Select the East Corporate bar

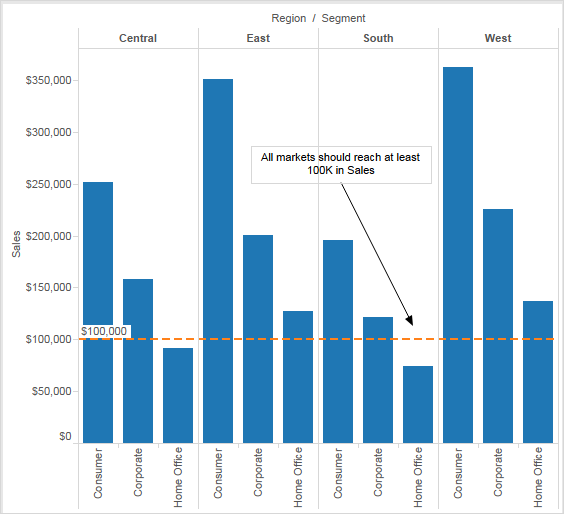click(x=258, y=339)
